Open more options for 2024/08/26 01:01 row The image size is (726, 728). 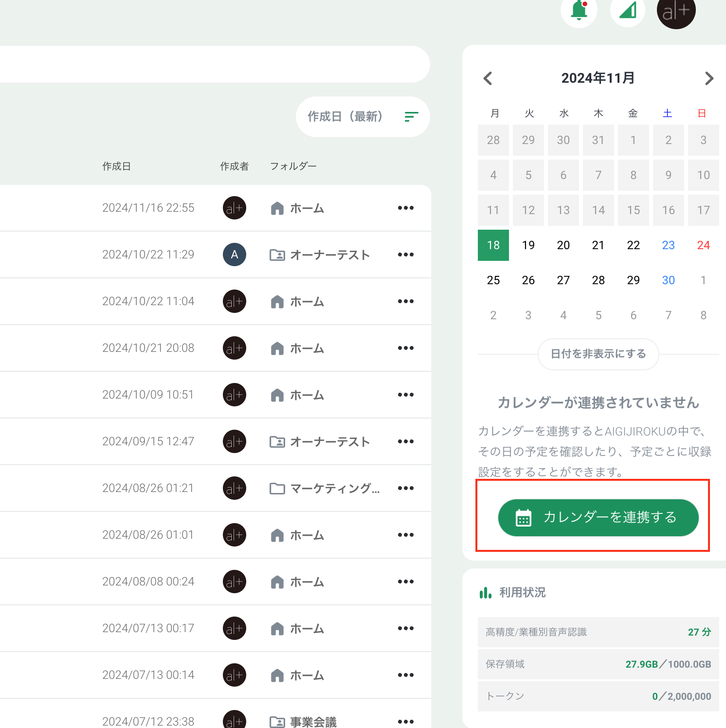[x=406, y=535]
